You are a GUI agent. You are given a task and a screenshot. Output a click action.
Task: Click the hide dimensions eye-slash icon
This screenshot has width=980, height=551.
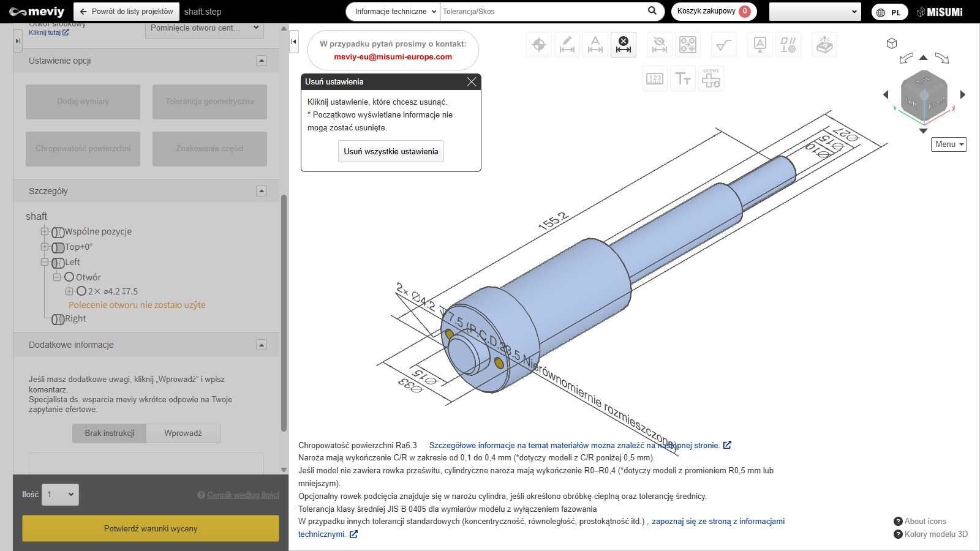[x=660, y=45]
